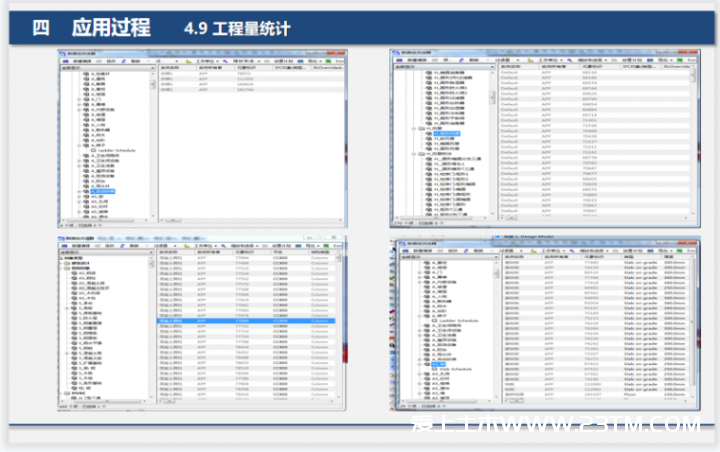
Task: Collapse the H_风管 folder in top-right window tree
Action: pyautogui.click(x=414, y=129)
